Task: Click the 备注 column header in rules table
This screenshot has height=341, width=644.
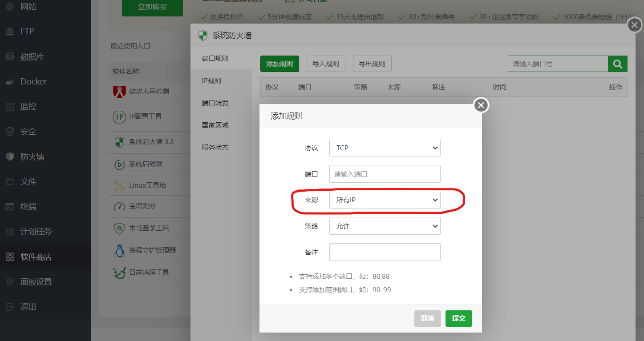Action: coord(439,87)
